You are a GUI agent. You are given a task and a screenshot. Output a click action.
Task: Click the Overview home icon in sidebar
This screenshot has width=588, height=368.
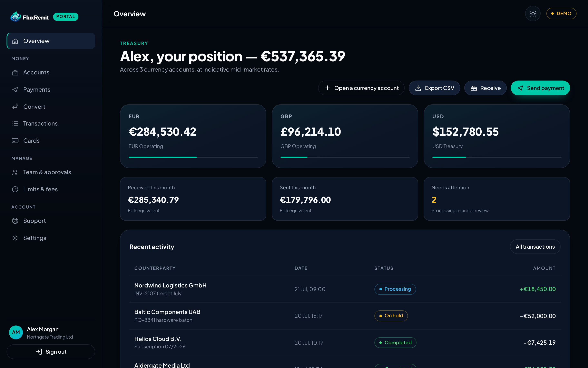[x=15, y=41]
